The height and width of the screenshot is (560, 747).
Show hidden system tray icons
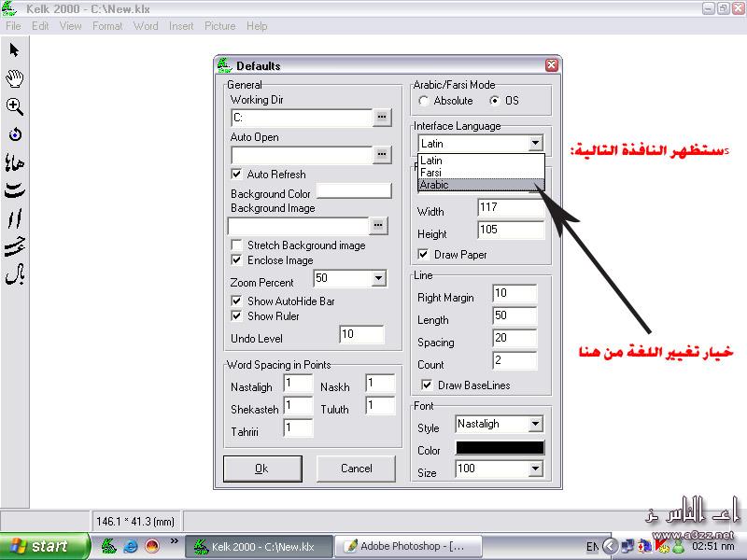tap(610, 546)
